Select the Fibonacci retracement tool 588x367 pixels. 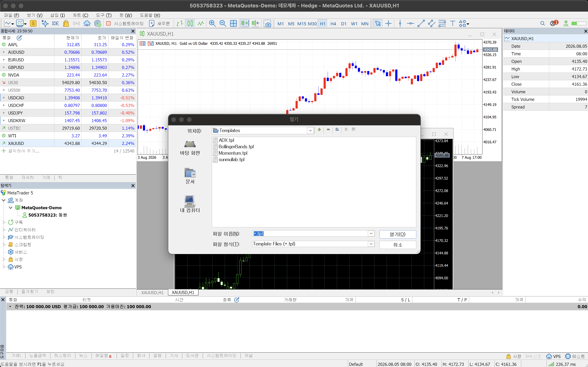coord(442,24)
